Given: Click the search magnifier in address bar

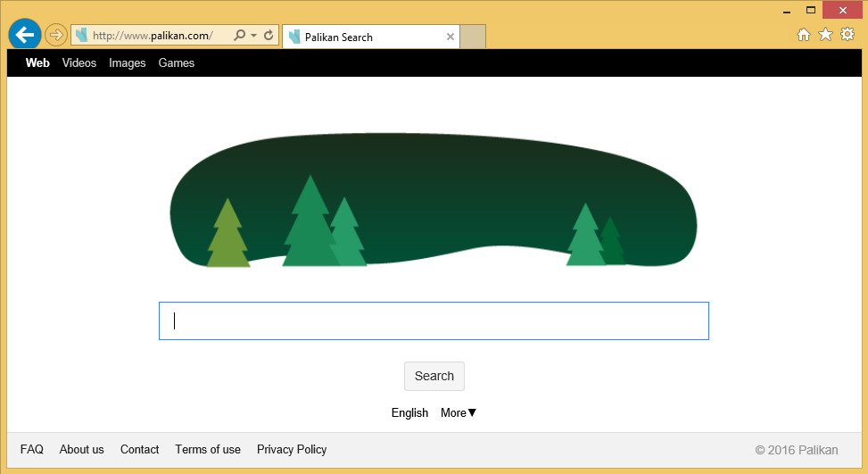Looking at the screenshot, I should (x=239, y=36).
